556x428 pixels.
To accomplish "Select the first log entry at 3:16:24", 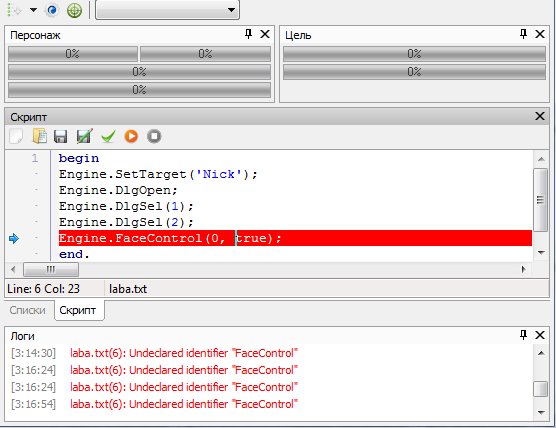I will [x=154, y=370].
